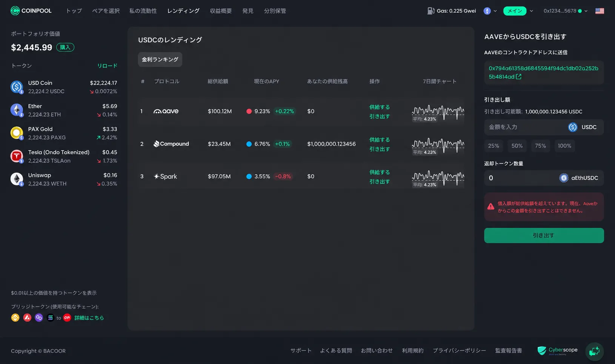Click the Solana chain bridge icon
Viewport: 615px width, 364px height.
(x=50, y=318)
